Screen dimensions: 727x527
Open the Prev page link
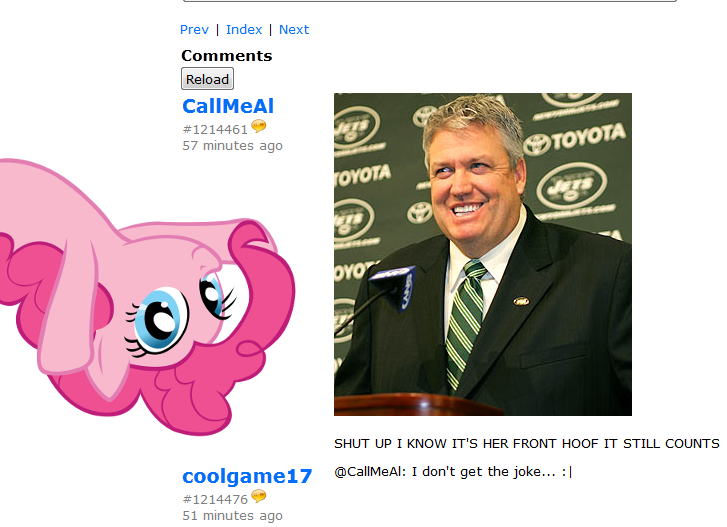coord(194,30)
